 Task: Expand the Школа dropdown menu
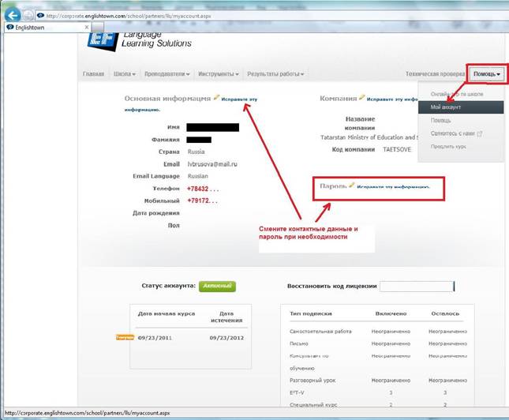pyautogui.click(x=125, y=73)
